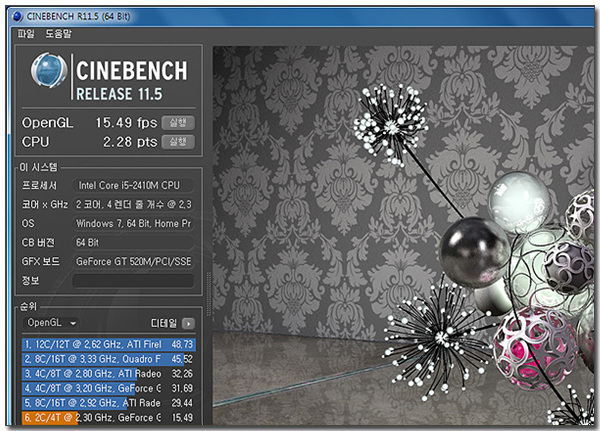Select ranking row 4. 4C/8T @ 3.20 GHz
Viewport: 600px width, 431px height.
pos(109,388)
